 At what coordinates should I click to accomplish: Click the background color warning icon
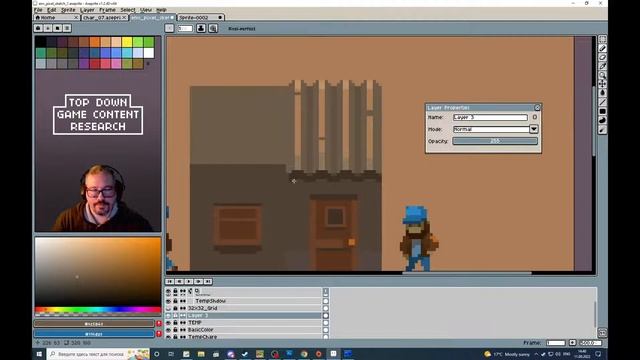159,333
